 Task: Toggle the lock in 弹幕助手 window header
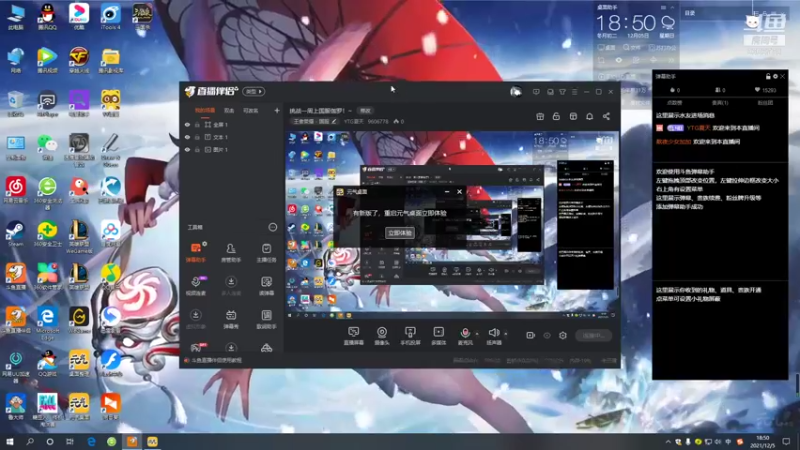768,77
